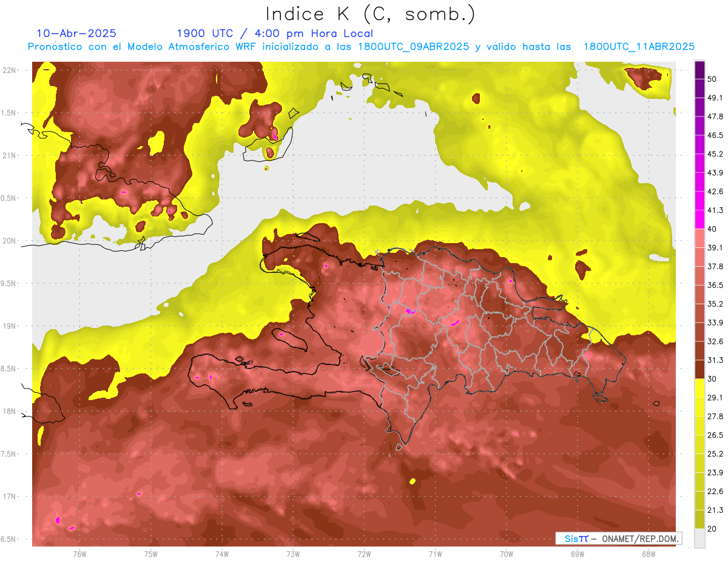The height and width of the screenshot is (562, 728).
Task: Click the longitude label '73W'
Action: [293, 554]
